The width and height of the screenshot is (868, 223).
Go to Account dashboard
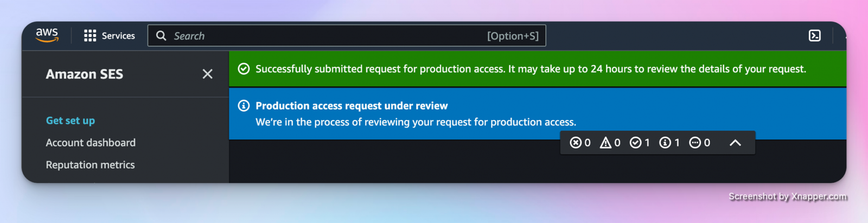(91, 143)
